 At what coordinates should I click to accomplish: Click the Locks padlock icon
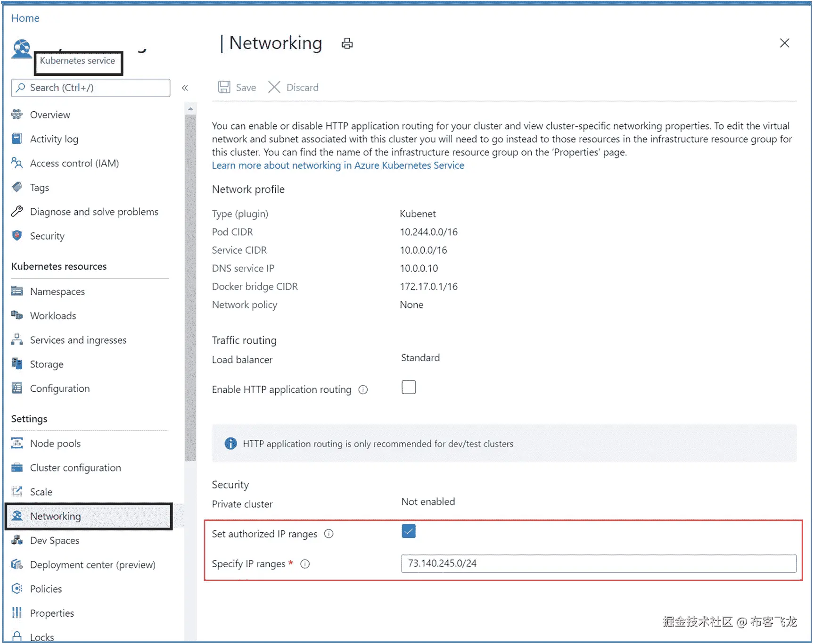[x=17, y=636]
